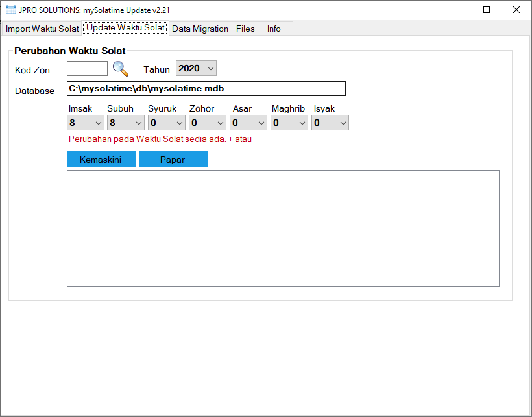Open the Imsak adjustment dropdown

click(x=86, y=123)
